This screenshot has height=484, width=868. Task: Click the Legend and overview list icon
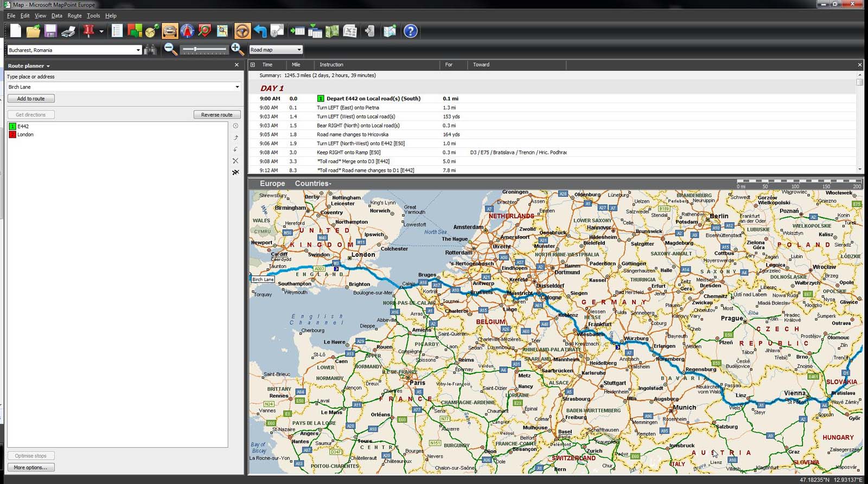click(x=117, y=31)
